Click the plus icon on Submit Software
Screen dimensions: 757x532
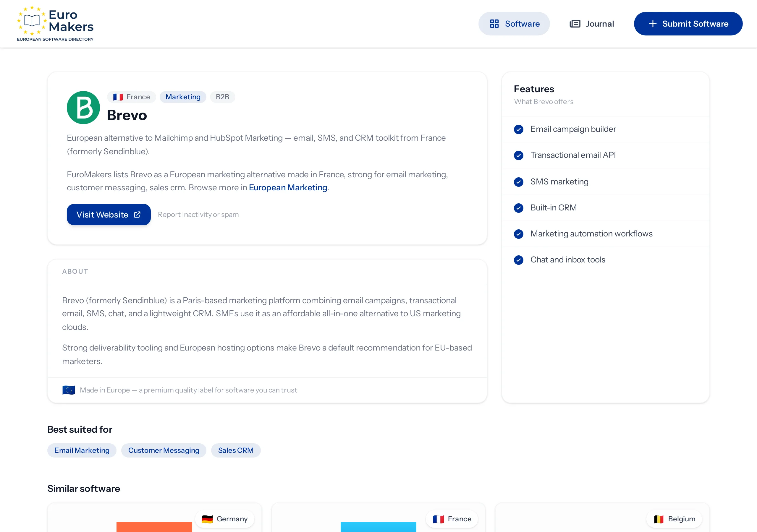(653, 24)
